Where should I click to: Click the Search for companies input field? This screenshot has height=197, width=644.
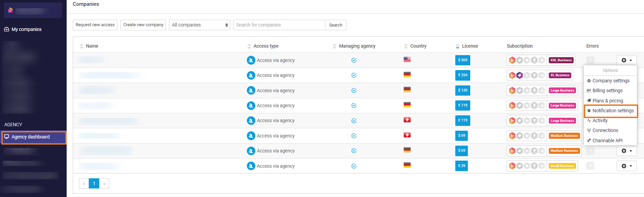tap(279, 25)
